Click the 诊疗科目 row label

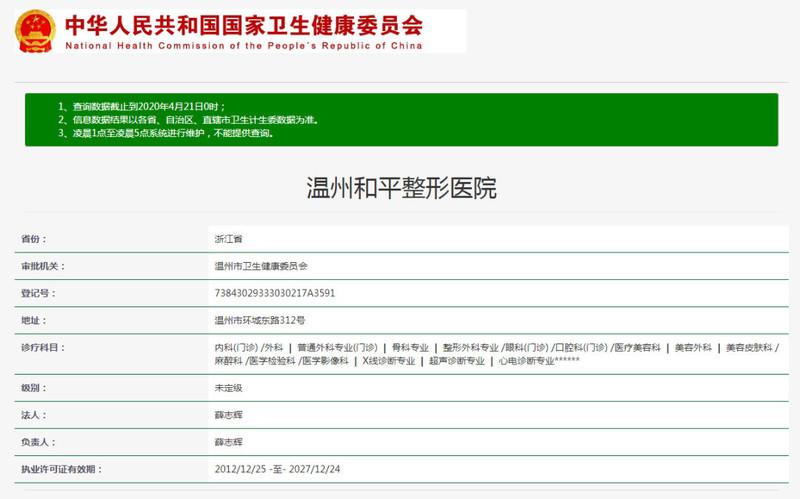point(43,348)
